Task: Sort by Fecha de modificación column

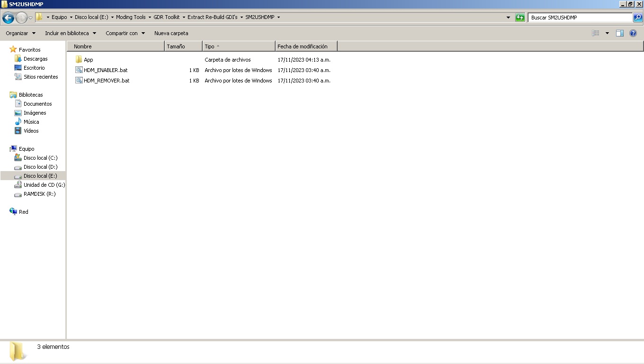Action: tap(306, 46)
